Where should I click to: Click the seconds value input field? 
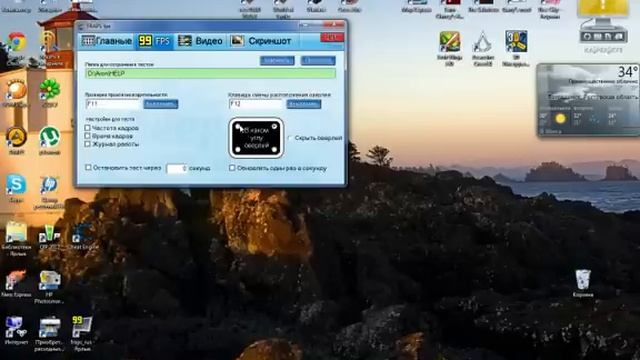pyautogui.click(x=177, y=168)
